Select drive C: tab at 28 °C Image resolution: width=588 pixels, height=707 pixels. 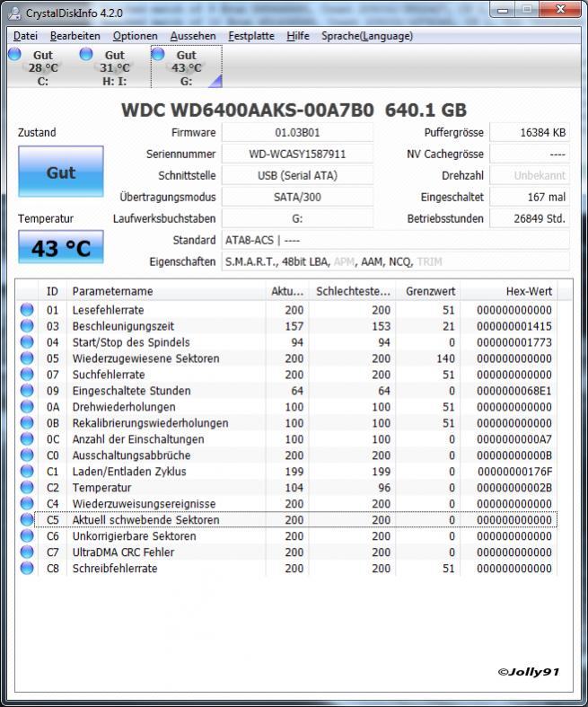43,67
